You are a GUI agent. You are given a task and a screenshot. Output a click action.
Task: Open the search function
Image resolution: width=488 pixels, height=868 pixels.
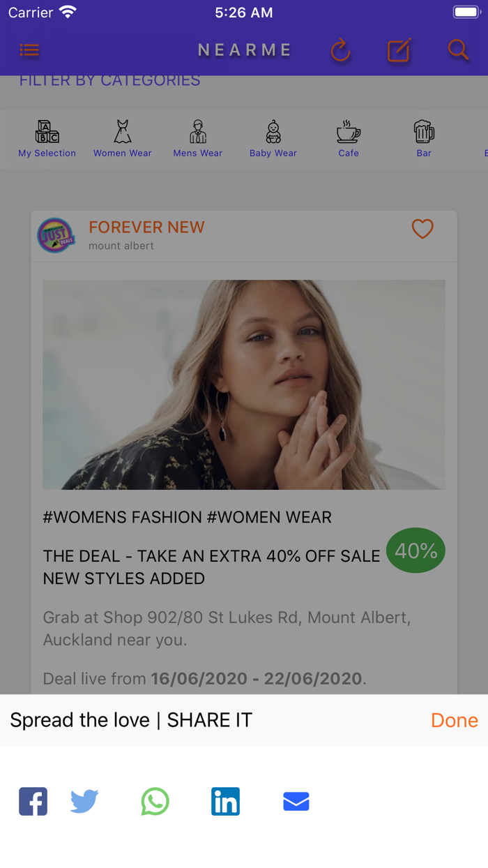[x=458, y=50]
